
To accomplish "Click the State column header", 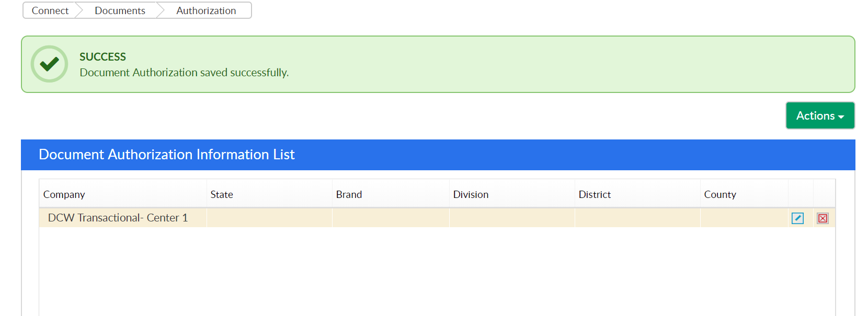I will [x=222, y=194].
